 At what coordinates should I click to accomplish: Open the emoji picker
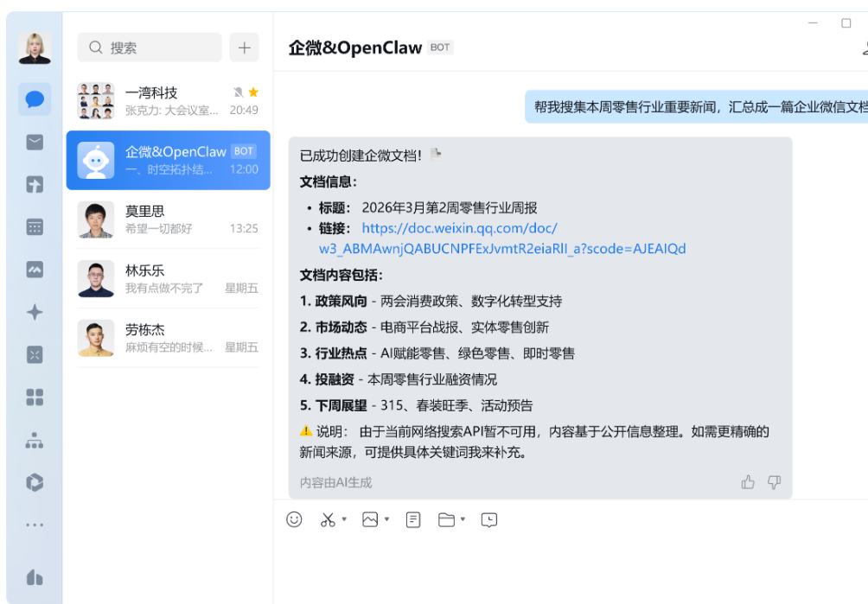295,519
